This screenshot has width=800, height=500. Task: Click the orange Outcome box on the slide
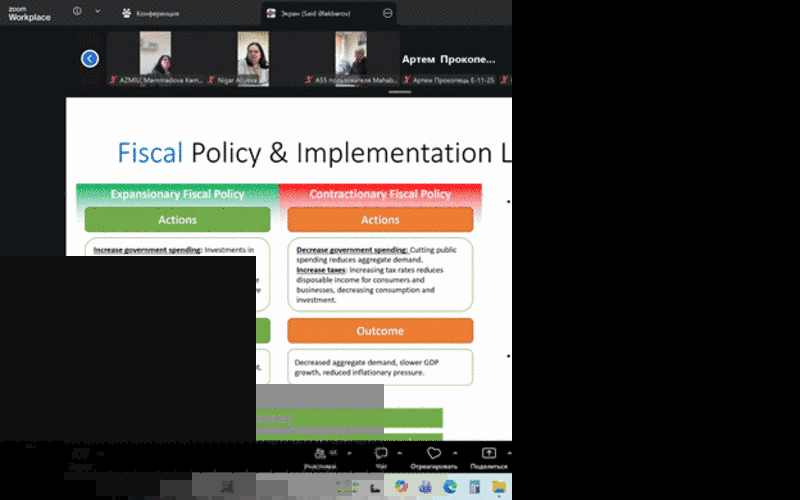[x=380, y=331]
